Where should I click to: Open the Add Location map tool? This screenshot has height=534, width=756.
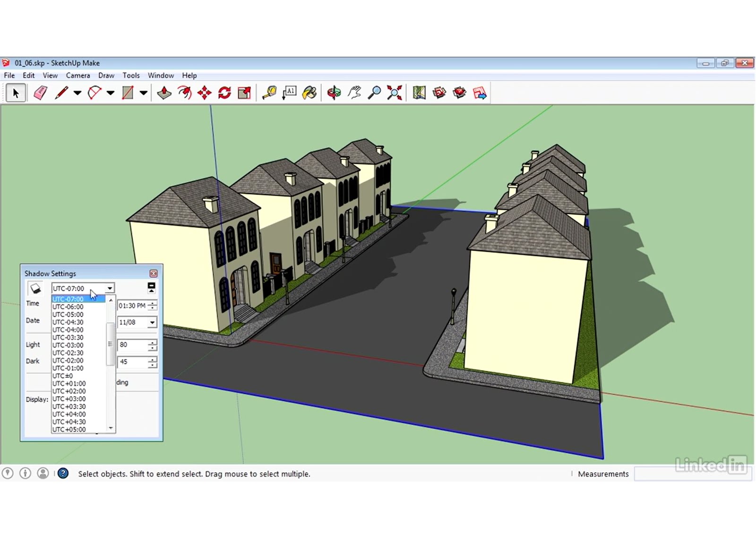(419, 93)
